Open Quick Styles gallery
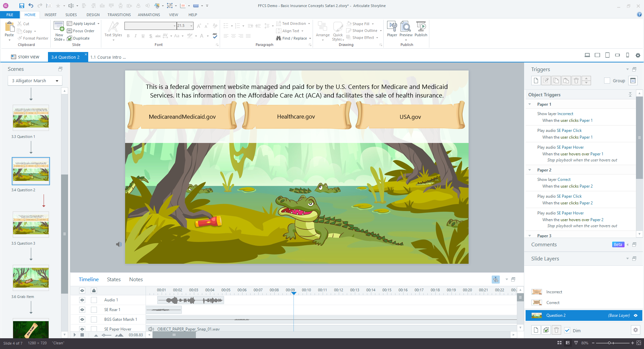This screenshot has height=349, width=644. [x=338, y=31]
